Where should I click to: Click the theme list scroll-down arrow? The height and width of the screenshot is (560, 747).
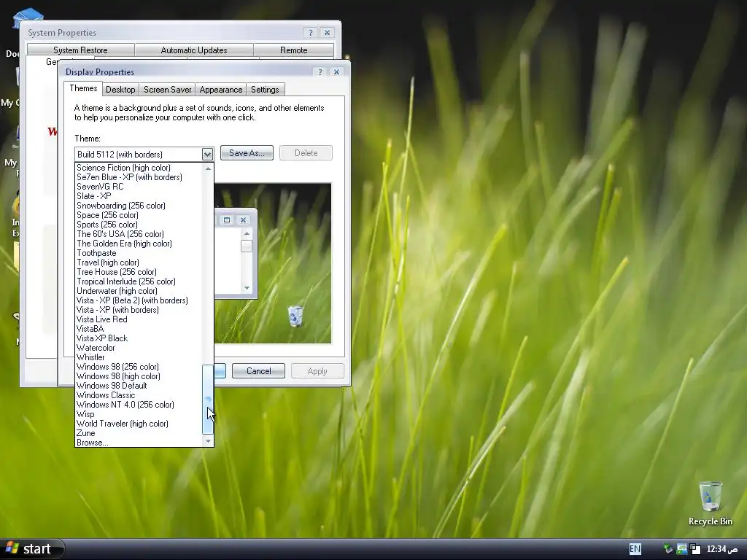click(208, 441)
